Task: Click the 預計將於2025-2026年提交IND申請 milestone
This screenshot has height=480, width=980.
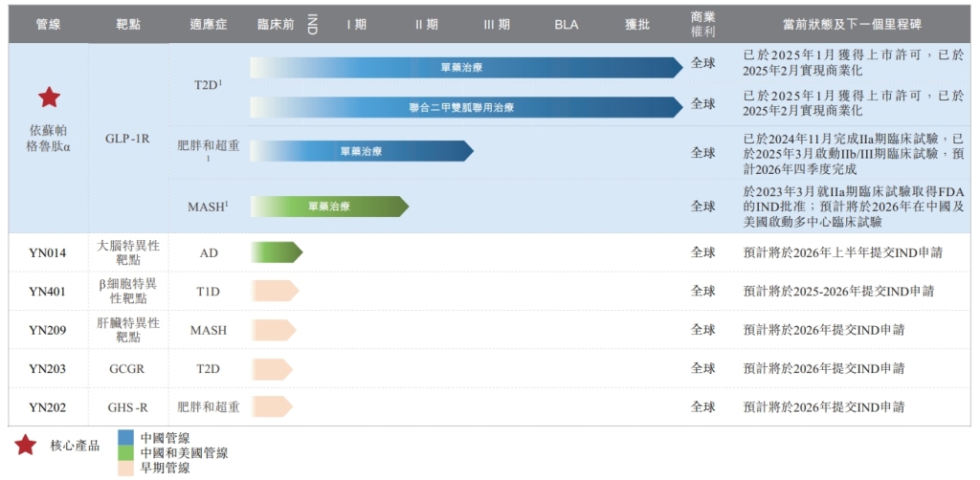Action: click(x=838, y=292)
